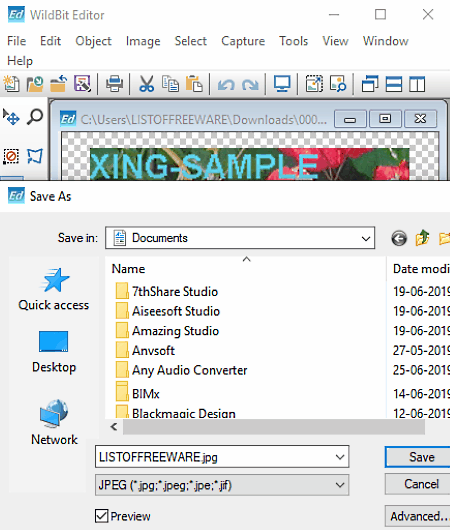Expand the Save in Documents dropdown
This screenshot has height=530, width=450.
[x=365, y=238]
